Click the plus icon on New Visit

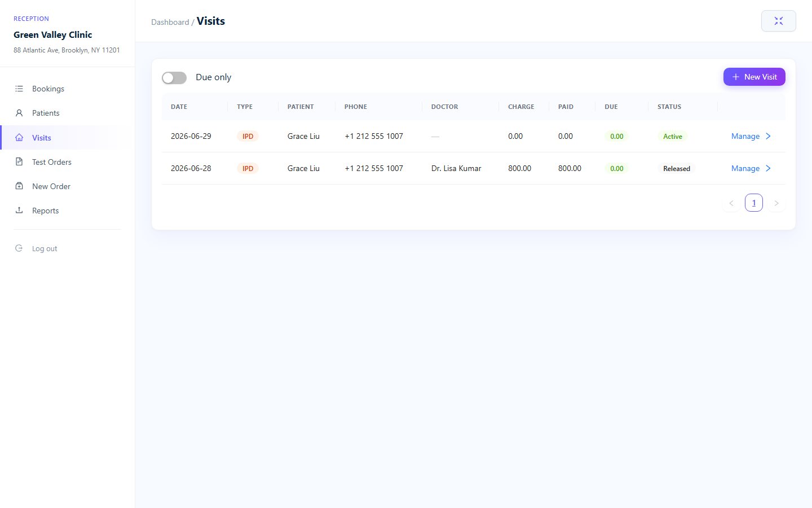click(x=736, y=77)
